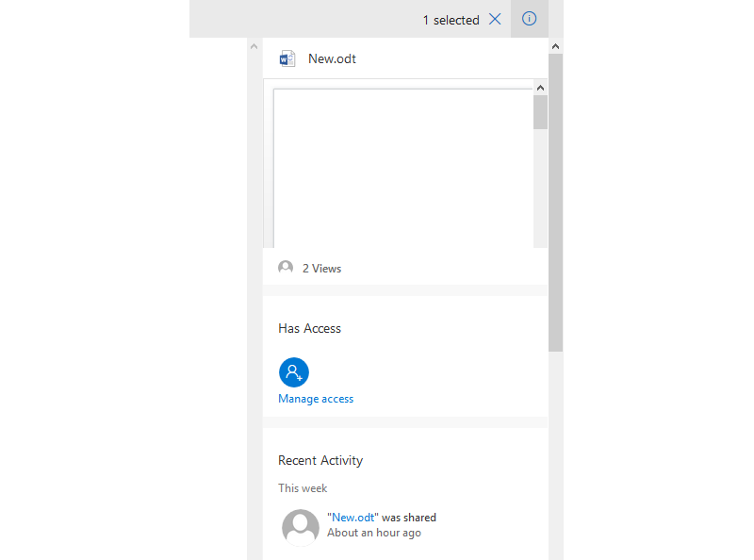
Task: Click the New.odt filename title
Action: [331, 58]
